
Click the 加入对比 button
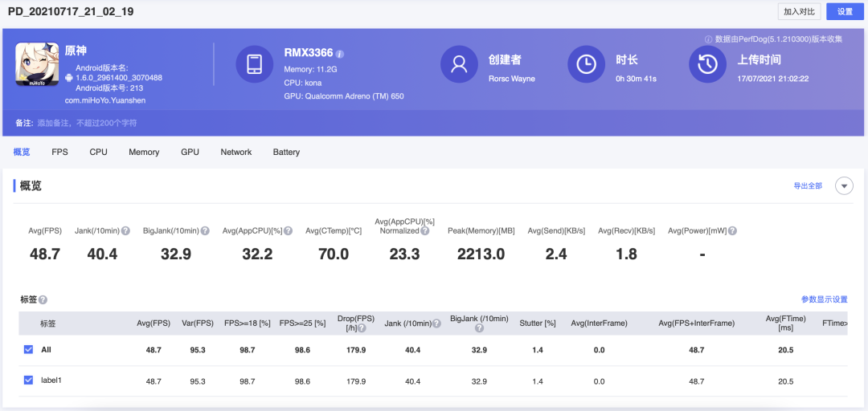[800, 11]
